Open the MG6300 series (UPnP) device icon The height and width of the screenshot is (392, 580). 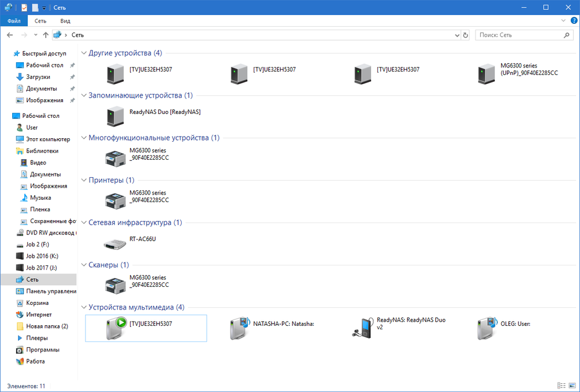[x=485, y=74]
